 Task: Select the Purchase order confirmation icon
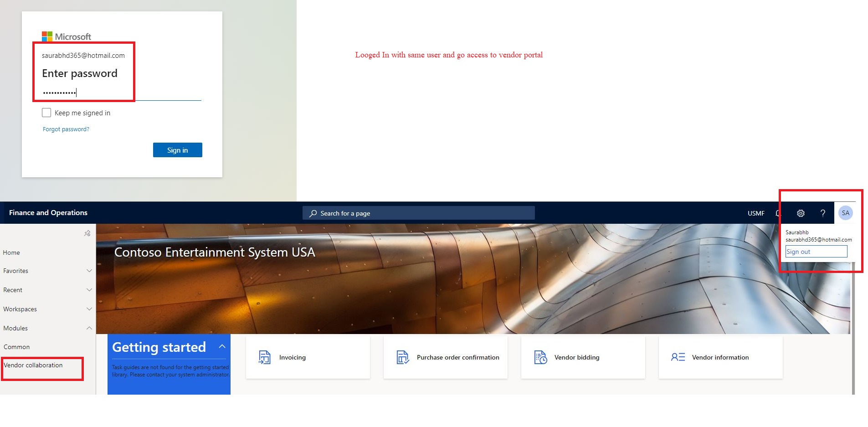click(x=402, y=357)
